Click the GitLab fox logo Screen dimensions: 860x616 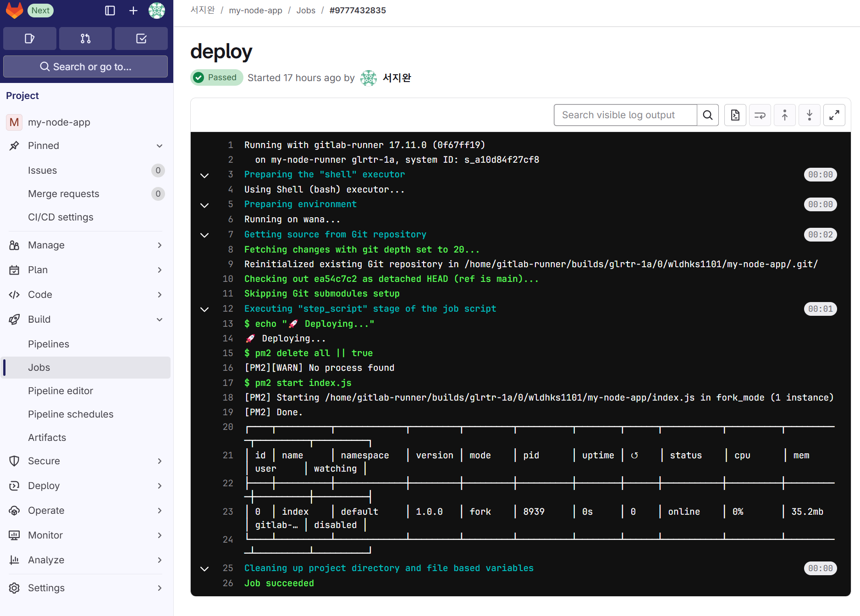[x=14, y=11]
